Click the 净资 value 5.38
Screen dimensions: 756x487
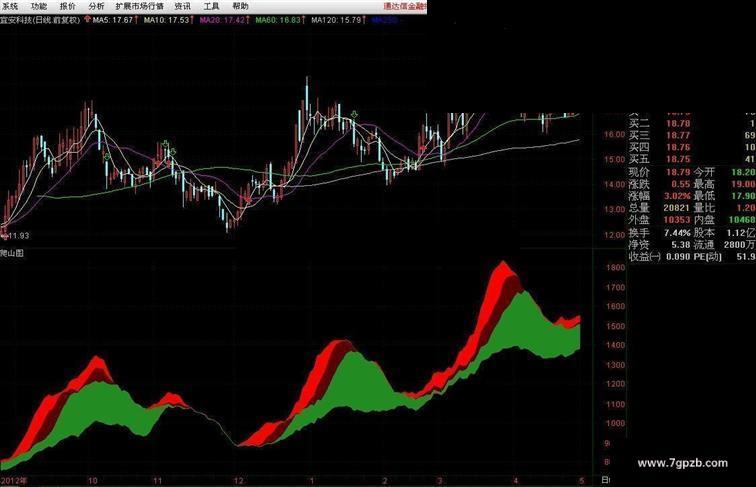point(681,244)
